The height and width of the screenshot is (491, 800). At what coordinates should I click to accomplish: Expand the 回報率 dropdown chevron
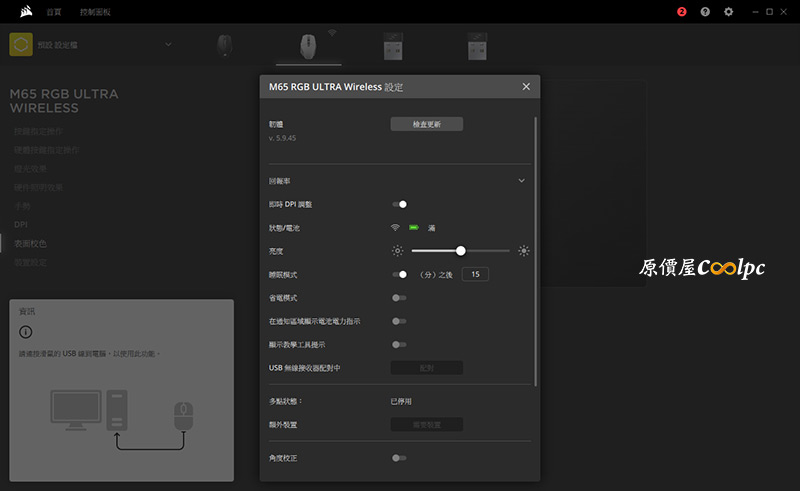tap(521, 181)
